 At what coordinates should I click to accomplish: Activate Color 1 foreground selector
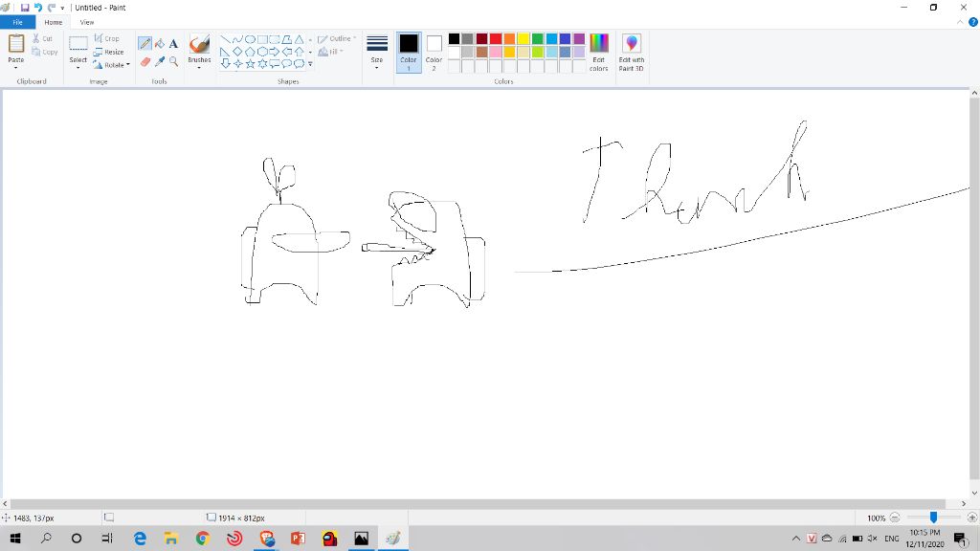(x=409, y=52)
